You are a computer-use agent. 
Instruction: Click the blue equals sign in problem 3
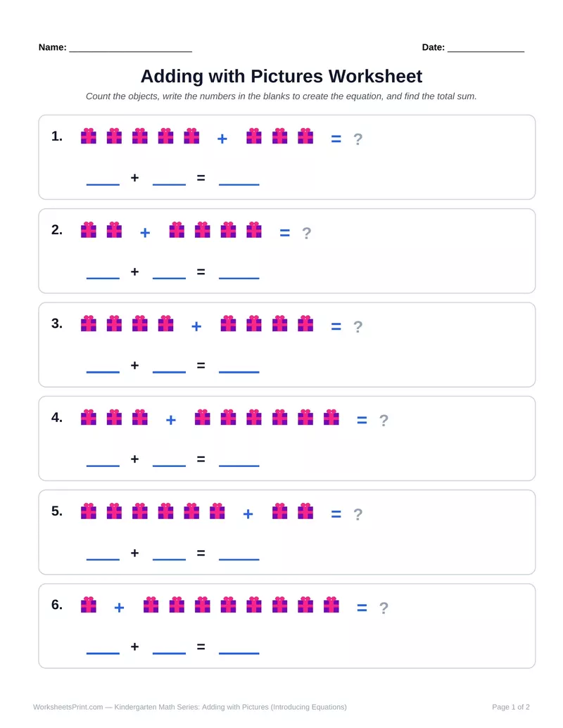336,326
